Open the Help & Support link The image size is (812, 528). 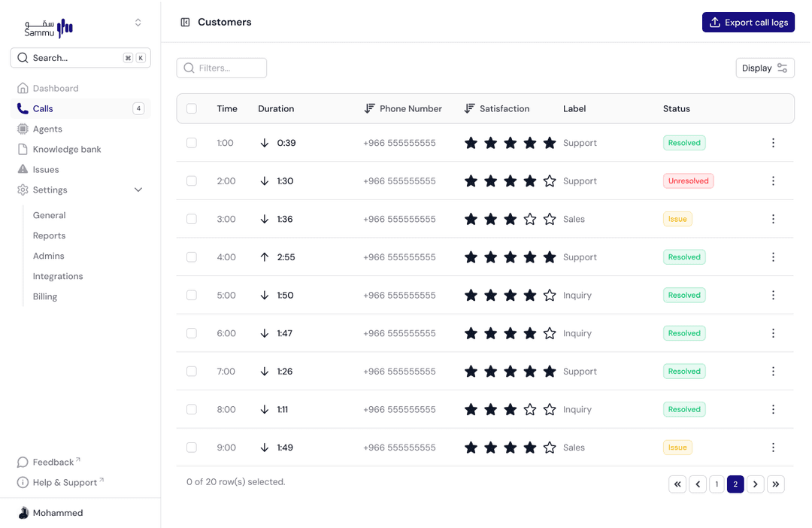pos(65,483)
